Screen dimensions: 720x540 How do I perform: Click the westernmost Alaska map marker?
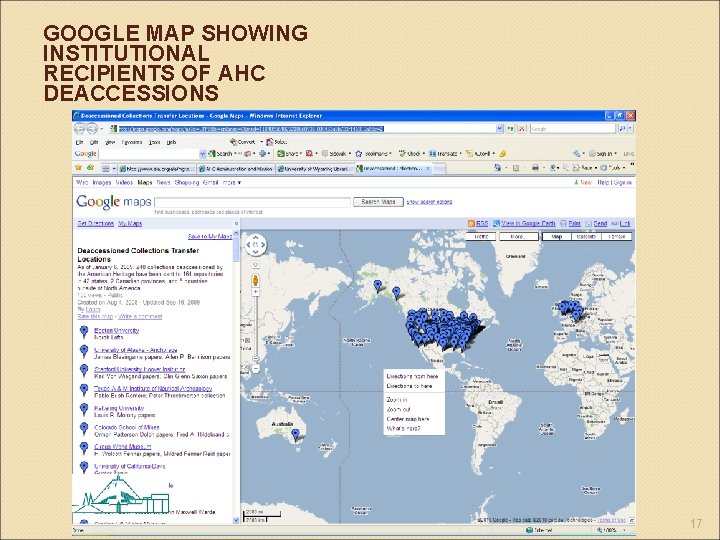[377, 286]
